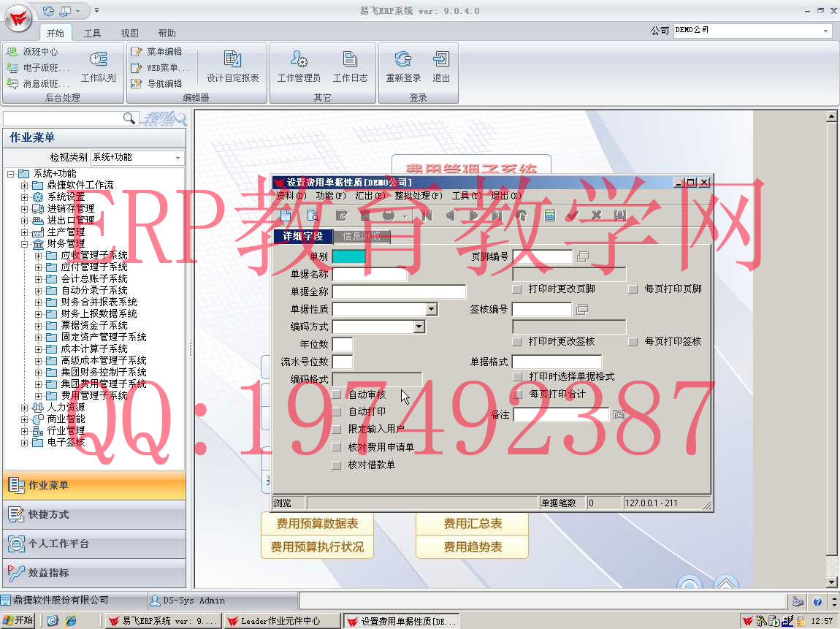Check the 限定输入用户 option
840x629 pixels.
[337, 430]
